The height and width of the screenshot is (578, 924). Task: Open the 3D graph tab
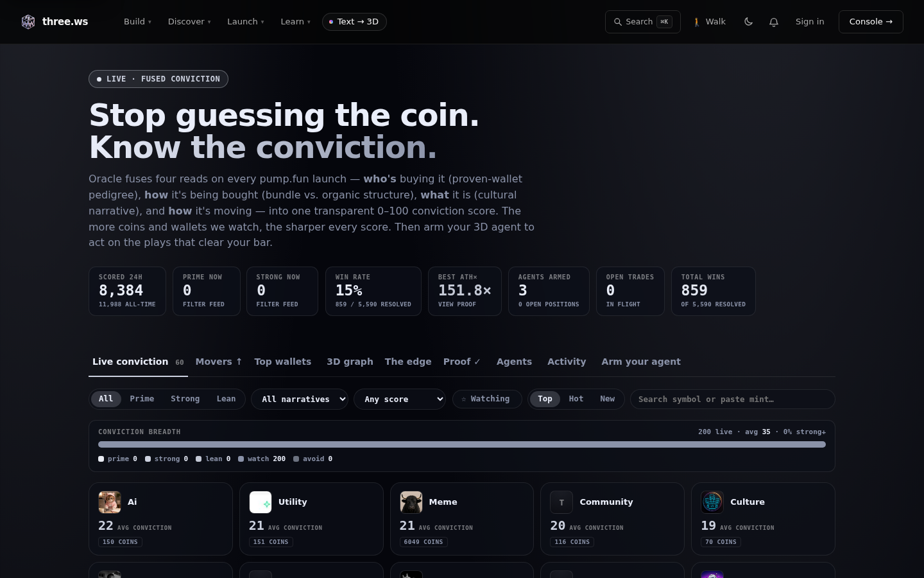tap(350, 362)
